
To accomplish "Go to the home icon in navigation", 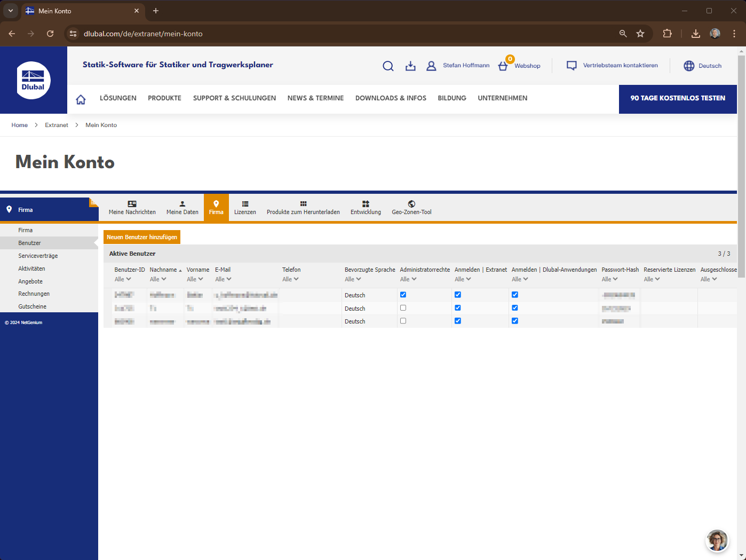I will [x=81, y=99].
